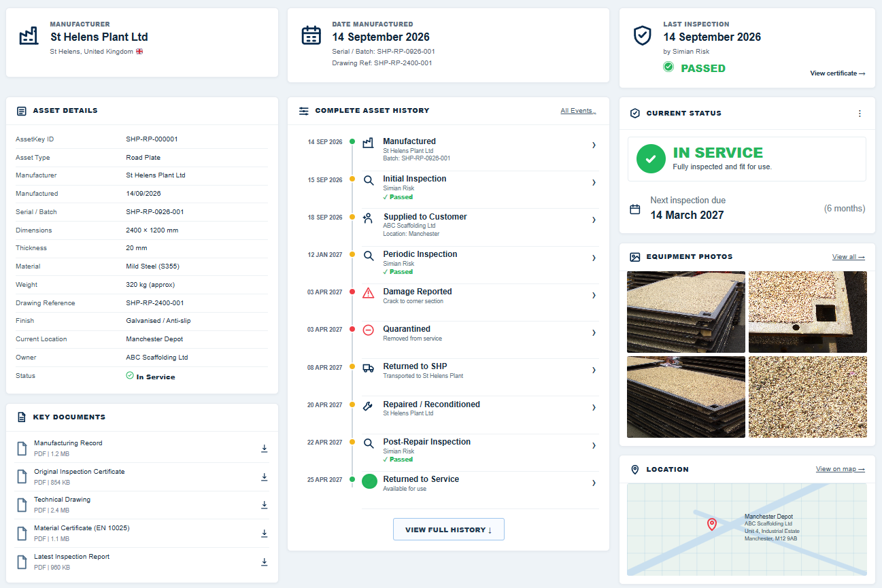Download the Technical Drawing file
The image size is (882, 588).
[x=265, y=504]
